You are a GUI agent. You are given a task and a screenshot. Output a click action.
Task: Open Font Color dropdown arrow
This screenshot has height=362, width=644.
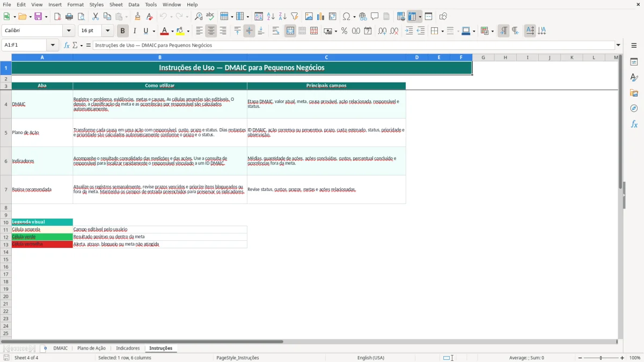click(x=172, y=31)
